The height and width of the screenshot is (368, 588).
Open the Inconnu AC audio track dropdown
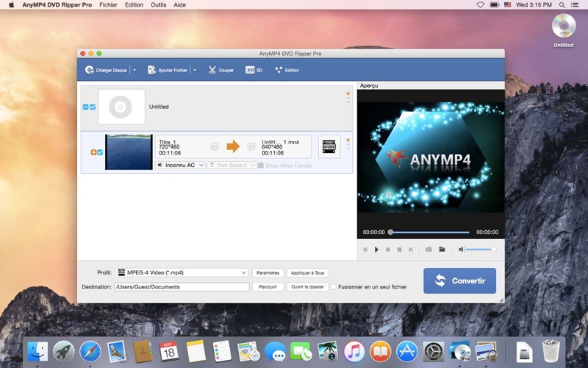(180, 165)
